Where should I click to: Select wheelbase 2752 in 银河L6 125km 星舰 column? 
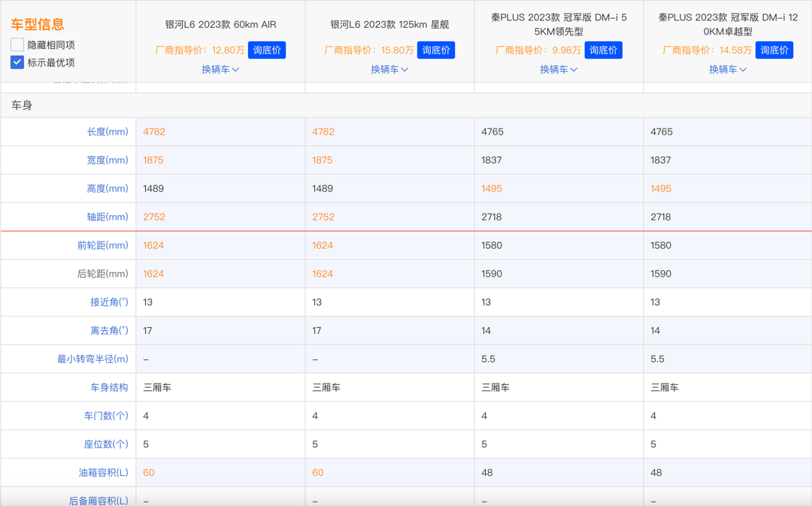click(x=323, y=217)
